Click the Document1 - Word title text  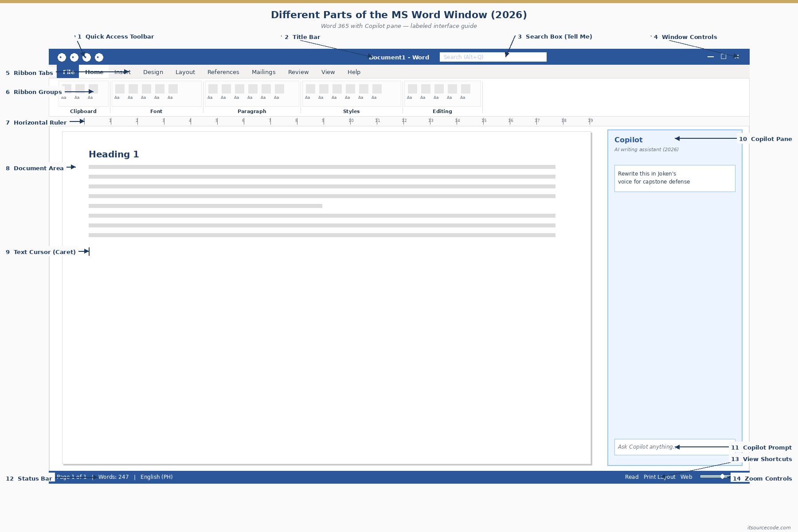(x=399, y=57)
